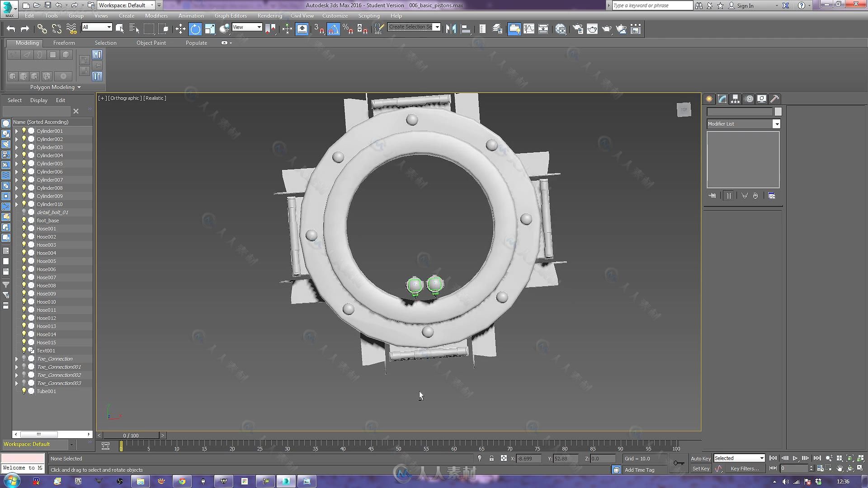Open the Modifier List dropdown
The image size is (868, 488).
pyautogui.click(x=777, y=124)
